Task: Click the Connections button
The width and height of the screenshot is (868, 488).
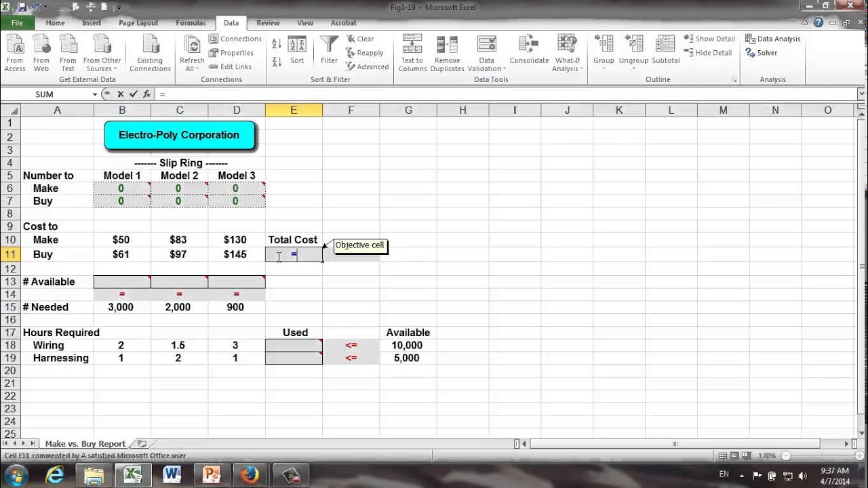Action: [235, 39]
